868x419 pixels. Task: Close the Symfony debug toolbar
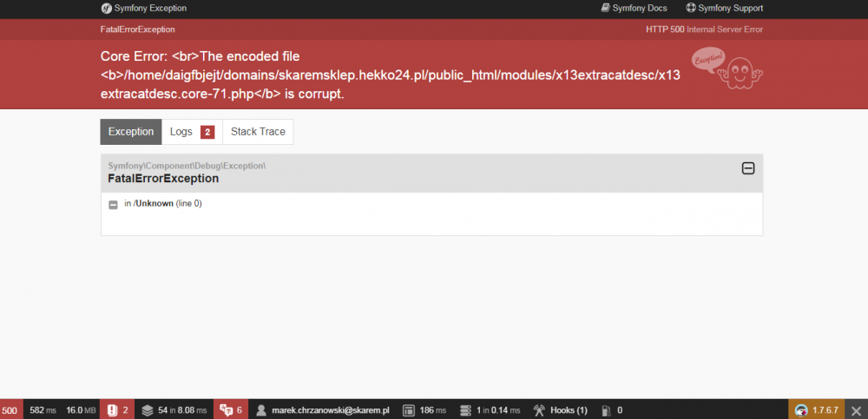[856, 410]
